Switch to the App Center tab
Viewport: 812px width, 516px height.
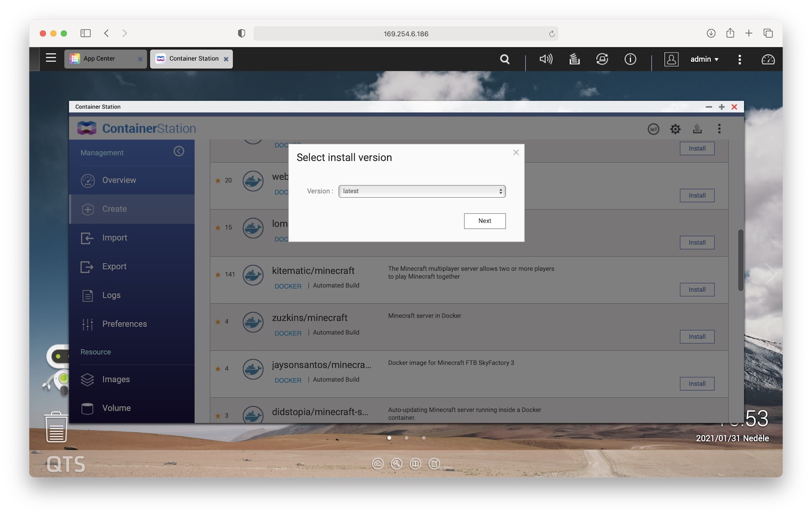coord(99,59)
